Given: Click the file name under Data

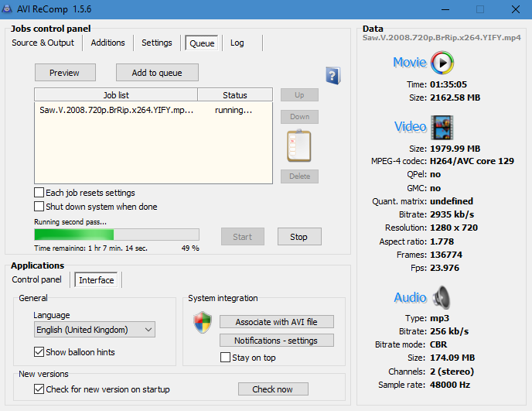Looking at the screenshot, I should pos(442,38).
